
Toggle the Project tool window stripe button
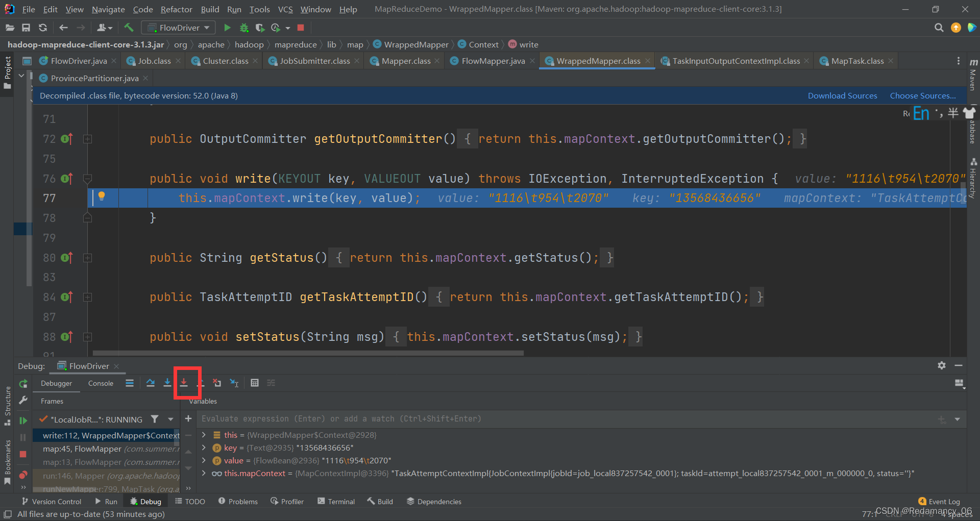click(8, 72)
